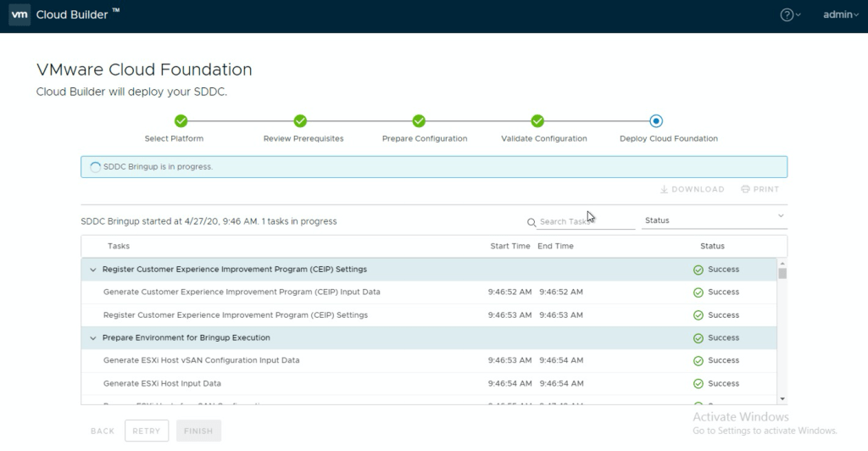Click the Download button
The image size is (868, 451).
[x=692, y=189]
